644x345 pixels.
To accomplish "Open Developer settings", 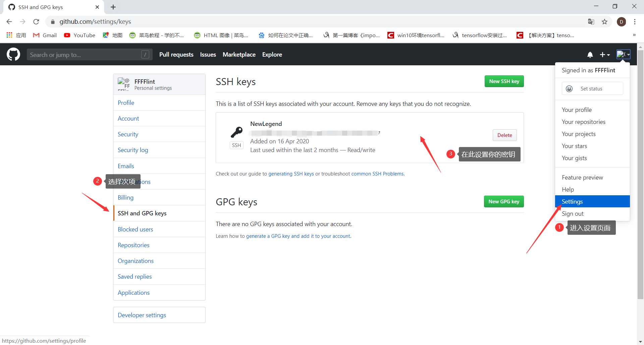I will 159,315.
